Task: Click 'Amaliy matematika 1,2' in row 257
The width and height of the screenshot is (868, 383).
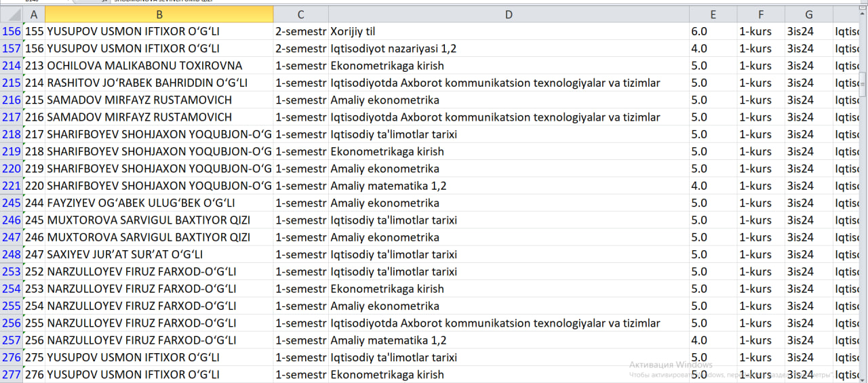Action: point(509,340)
